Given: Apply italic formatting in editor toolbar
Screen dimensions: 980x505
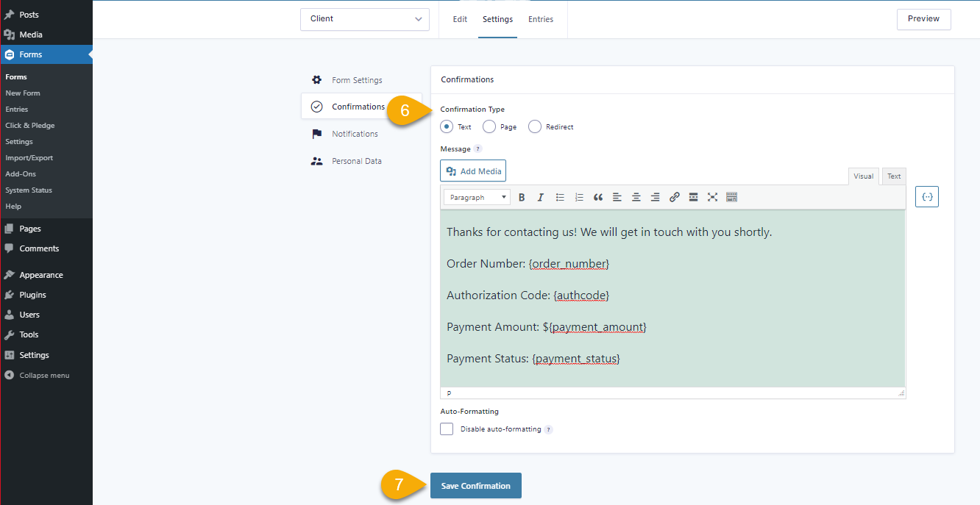Looking at the screenshot, I should pyautogui.click(x=541, y=197).
